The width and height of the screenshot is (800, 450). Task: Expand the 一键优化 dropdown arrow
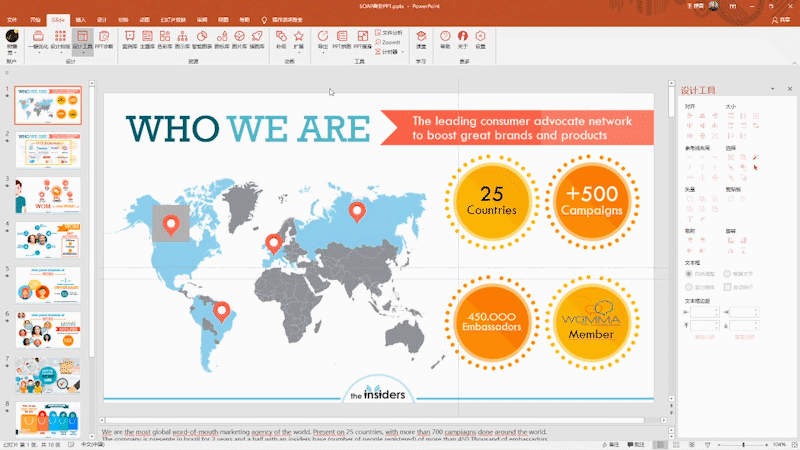click(38, 52)
